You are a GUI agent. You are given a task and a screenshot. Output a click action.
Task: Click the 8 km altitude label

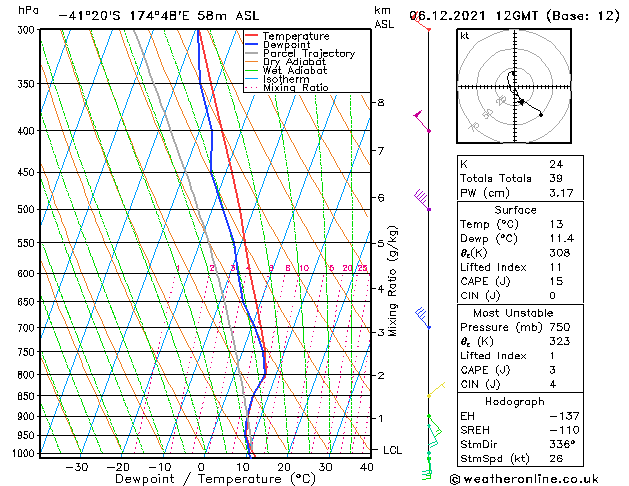[381, 103]
